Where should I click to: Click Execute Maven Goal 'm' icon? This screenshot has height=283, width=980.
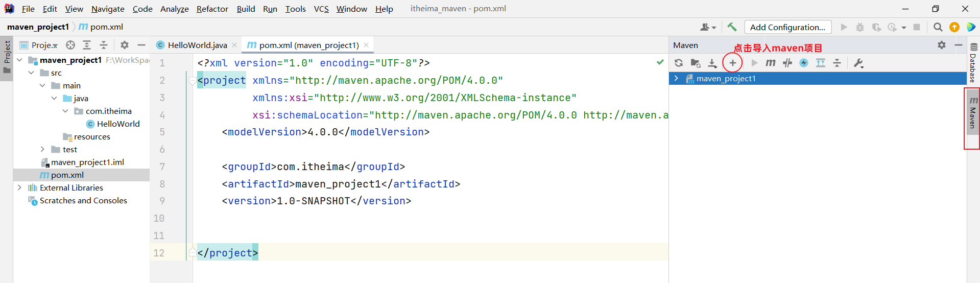(x=771, y=63)
